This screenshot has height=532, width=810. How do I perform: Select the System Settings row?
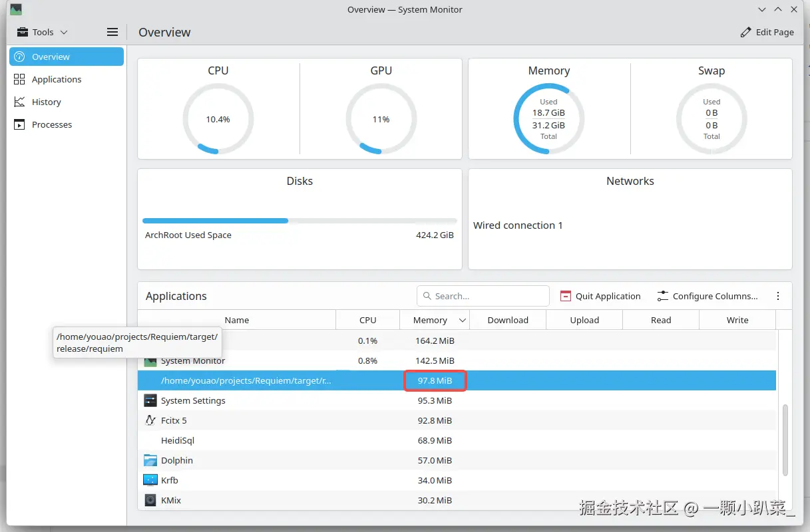[457, 400]
